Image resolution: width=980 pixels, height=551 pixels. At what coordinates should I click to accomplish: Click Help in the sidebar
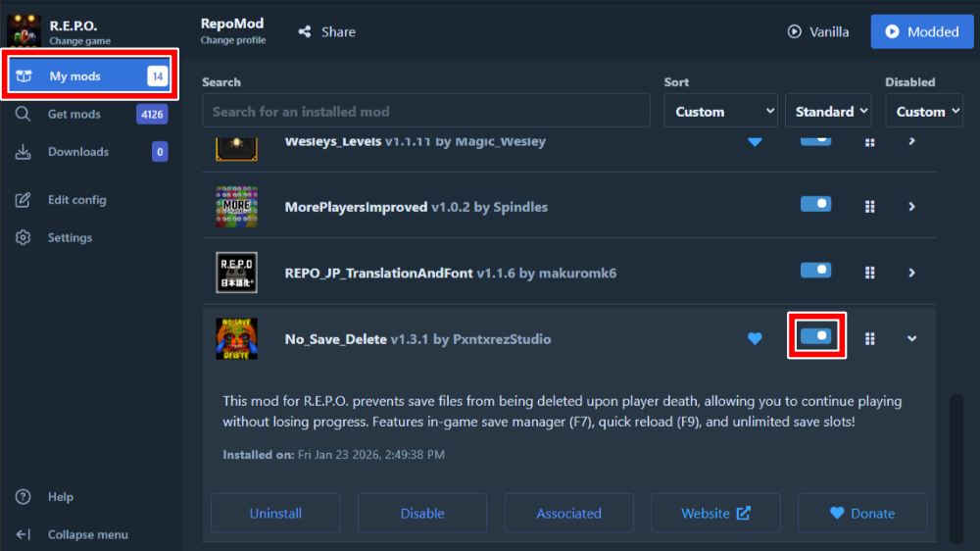pyautogui.click(x=60, y=497)
